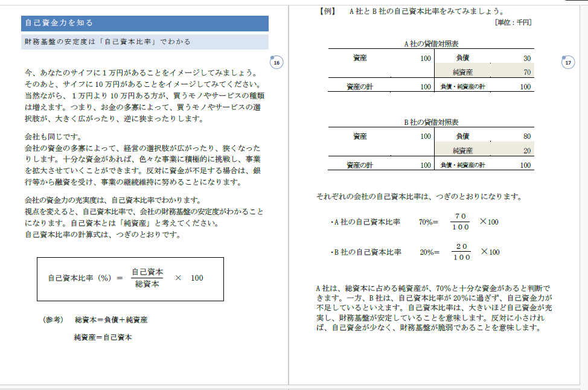The width and height of the screenshot is (588, 390).
Task: Select the [単位:千円] unit label
Action: tap(513, 22)
